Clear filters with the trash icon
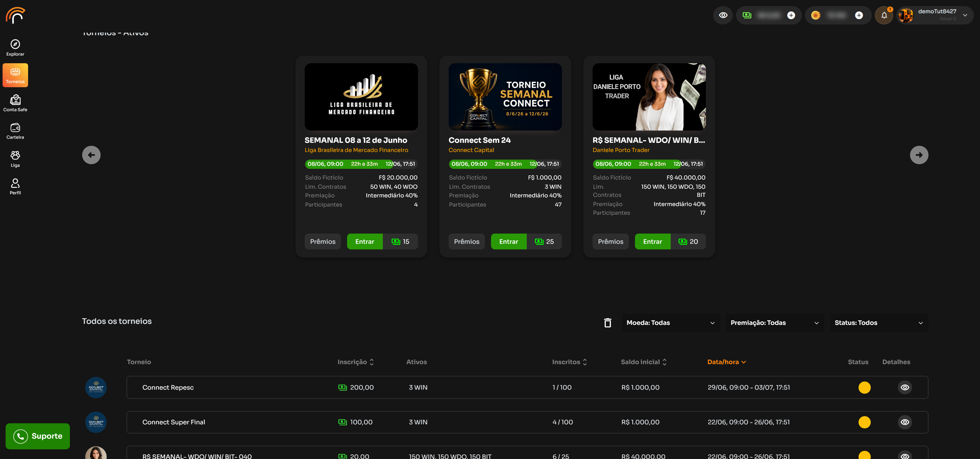The width and height of the screenshot is (980, 459). tap(608, 323)
